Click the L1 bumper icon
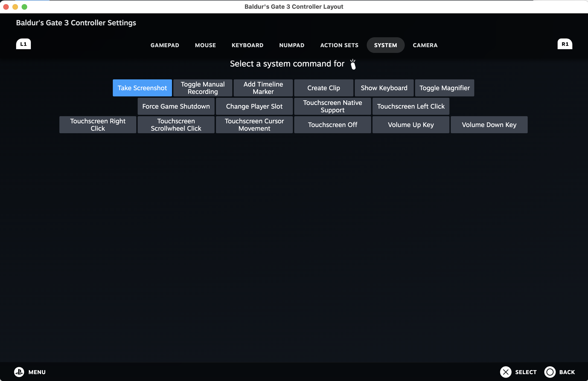The width and height of the screenshot is (588, 381). (23, 44)
